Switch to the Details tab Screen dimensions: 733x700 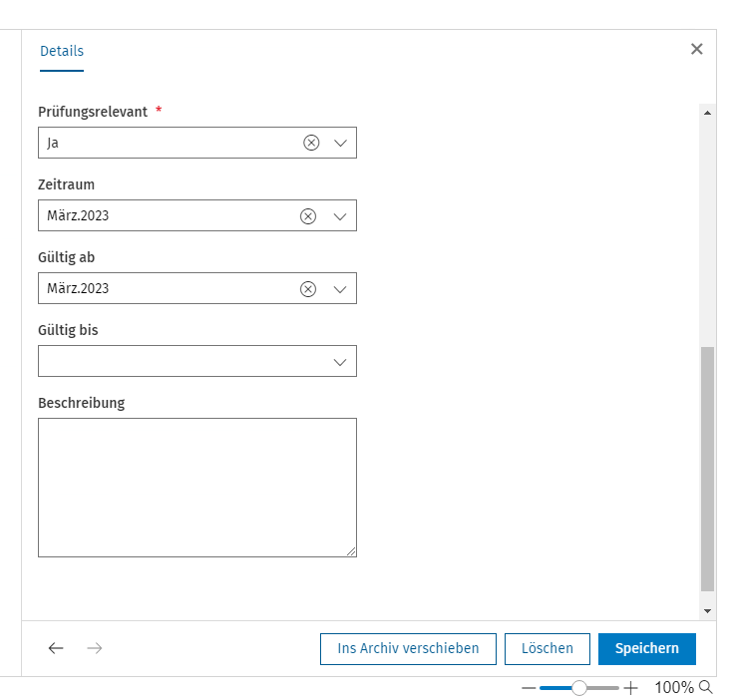click(62, 51)
